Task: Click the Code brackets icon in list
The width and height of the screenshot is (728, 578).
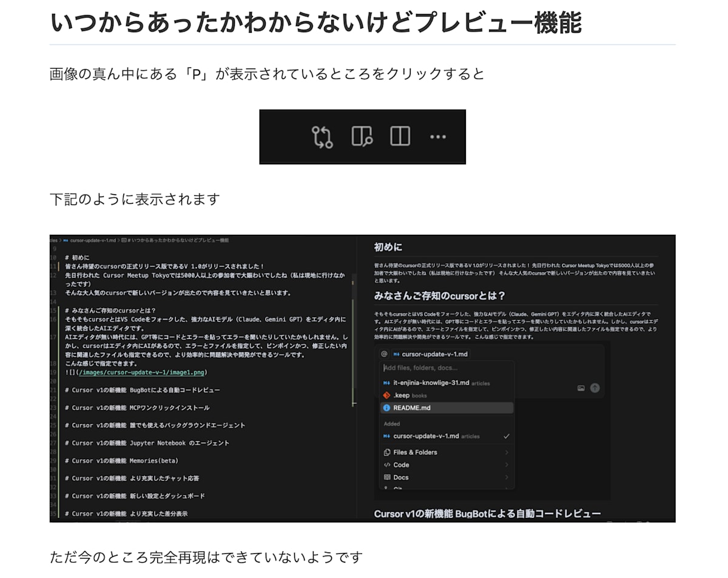Action: (387, 465)
